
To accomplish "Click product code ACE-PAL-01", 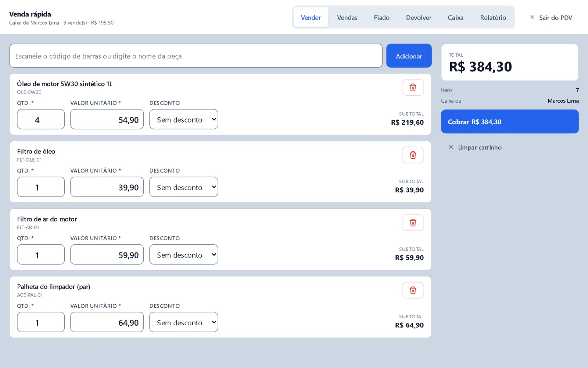I will [x=30, y=295].
